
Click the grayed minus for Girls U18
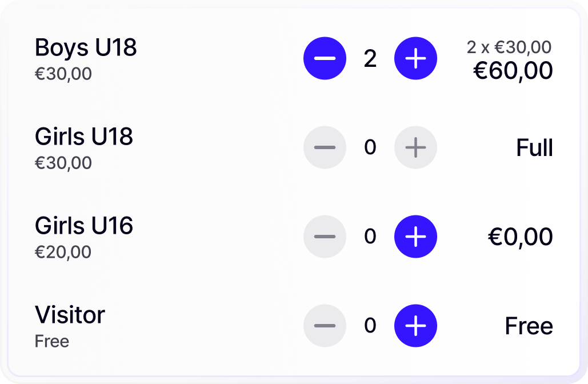[325, 147]
